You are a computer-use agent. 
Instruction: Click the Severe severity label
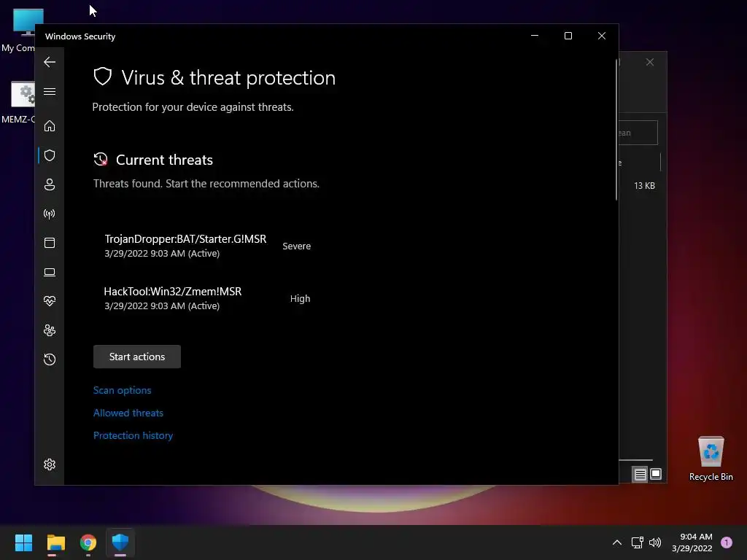click(296, 246)
